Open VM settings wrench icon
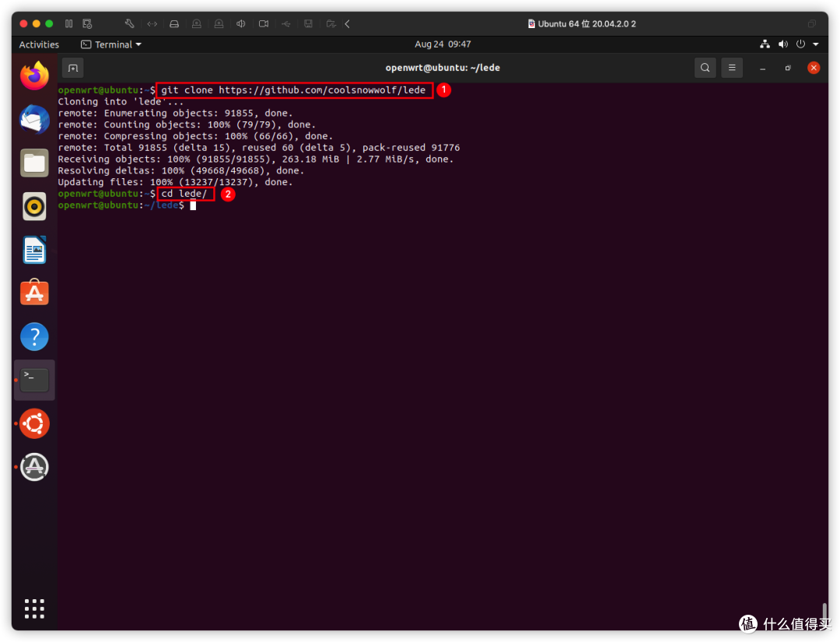 pos(130,24)
